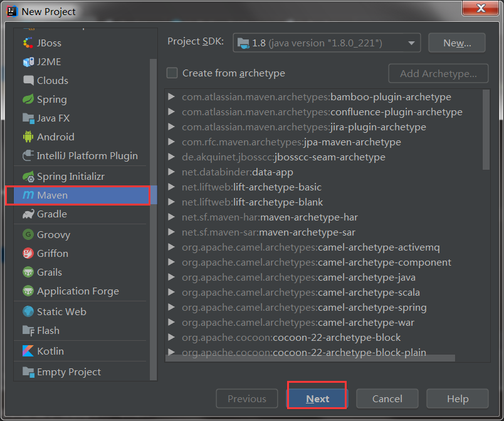The height and width of the screenshot is (421, 504).
Task: Choose Maven label in project list
Action: [53, 195]
